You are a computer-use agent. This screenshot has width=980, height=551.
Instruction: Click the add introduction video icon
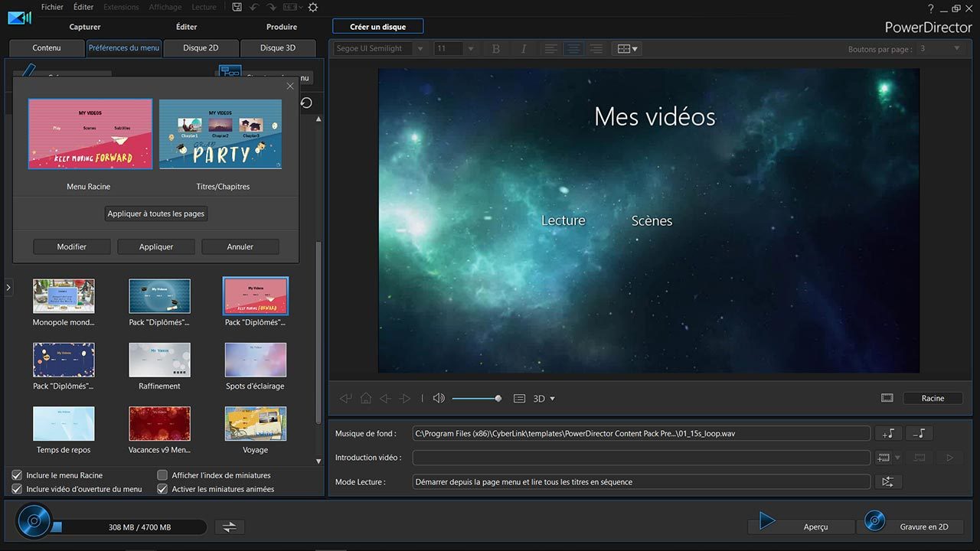[884, 458]
